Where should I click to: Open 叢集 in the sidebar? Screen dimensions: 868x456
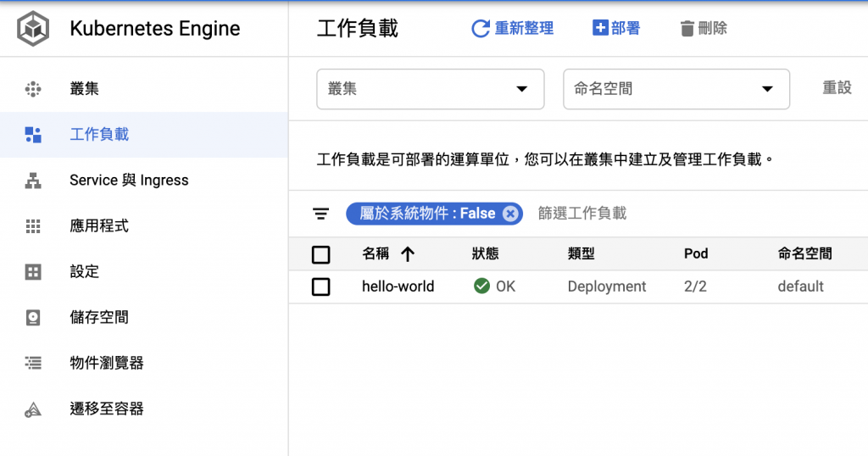point(144,88)
